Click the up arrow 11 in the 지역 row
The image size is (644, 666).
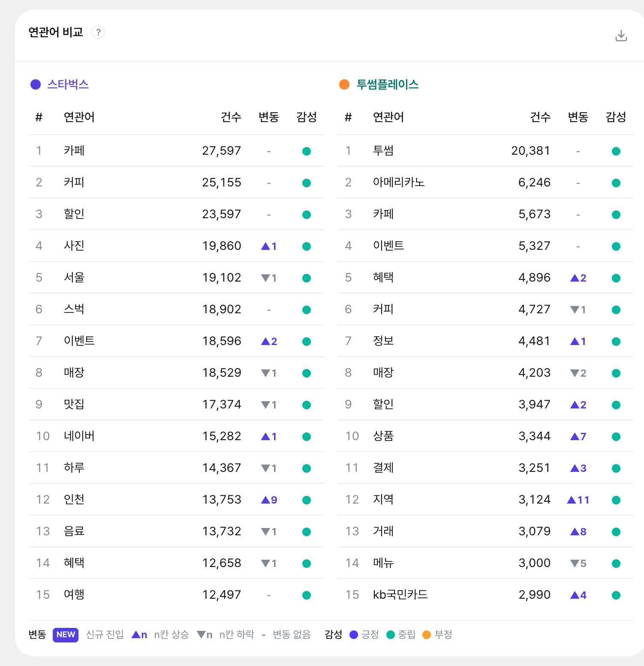(578, 500)
